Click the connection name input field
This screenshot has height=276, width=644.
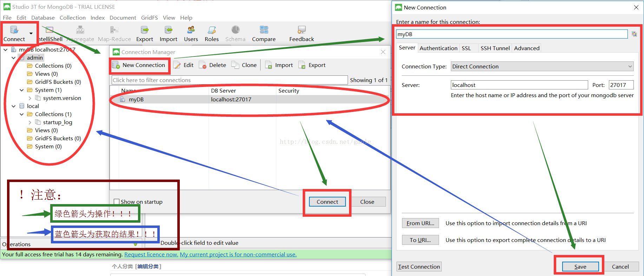click(512, 34)
